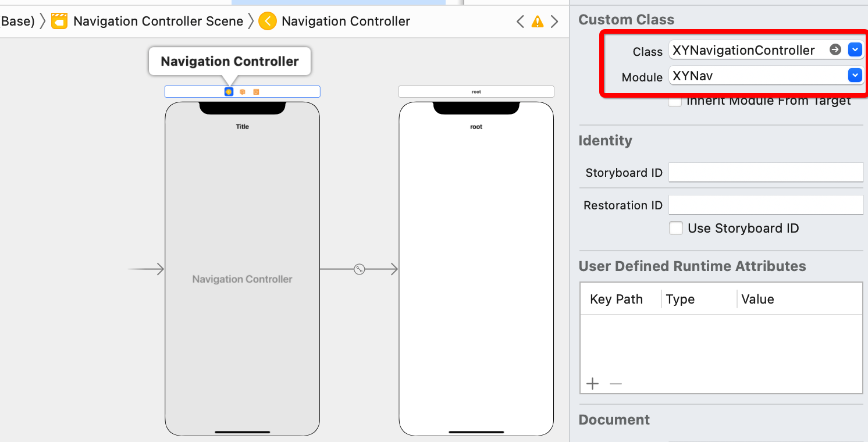Click User Defined Runtime Attributes header
868x442 pixels.
tap(692, 266)
